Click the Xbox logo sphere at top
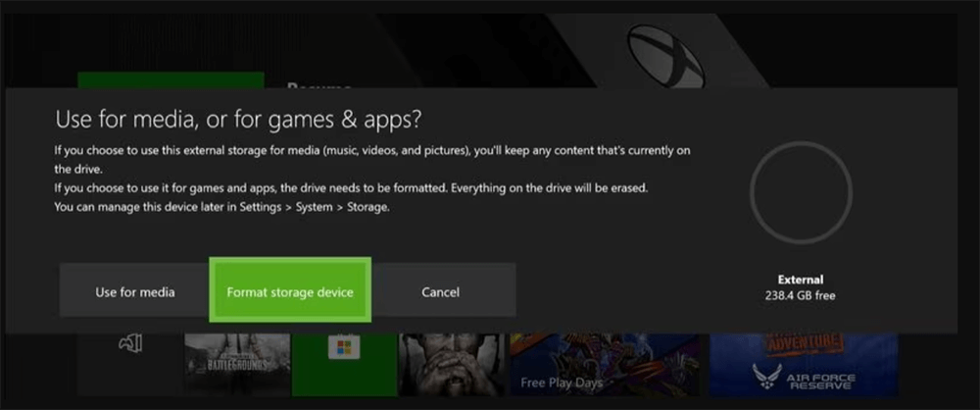The width and height of the screenshot is (980, 410). (666, 58)
